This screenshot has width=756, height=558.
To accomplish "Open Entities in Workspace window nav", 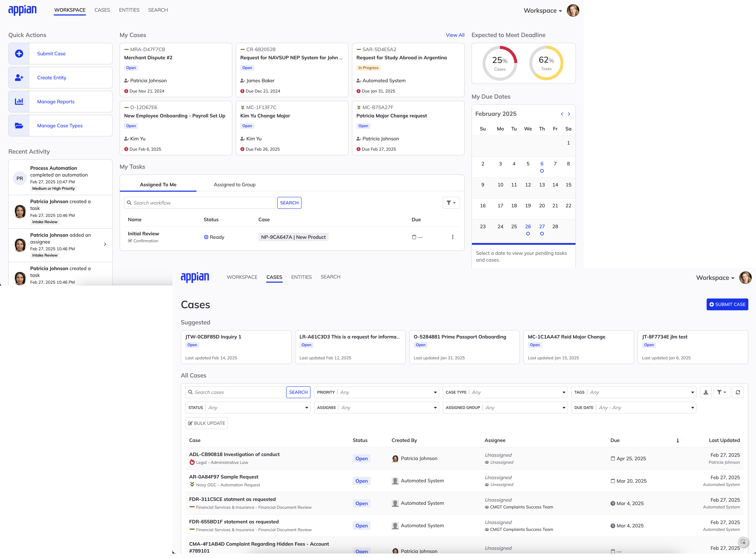I will pyautogui.click(x=129, y=10).
